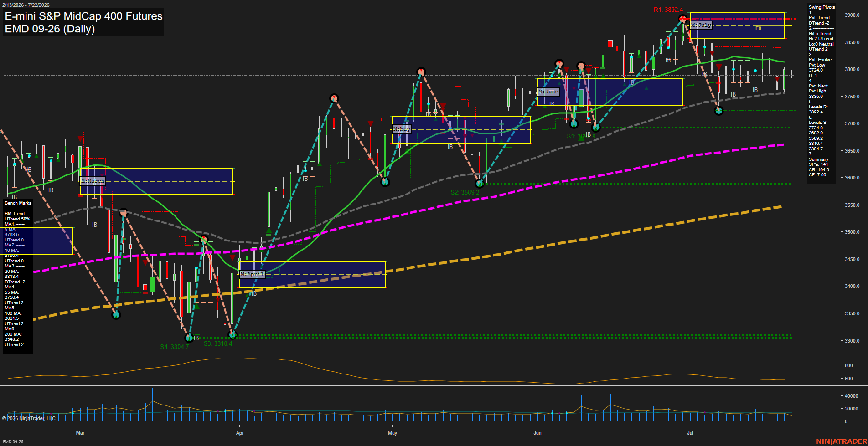This screenshot has width=868, height=446.
Task: Click "Lo:0 Neutral" in Swing Pivots panel
Action: (x=821, y=44)
